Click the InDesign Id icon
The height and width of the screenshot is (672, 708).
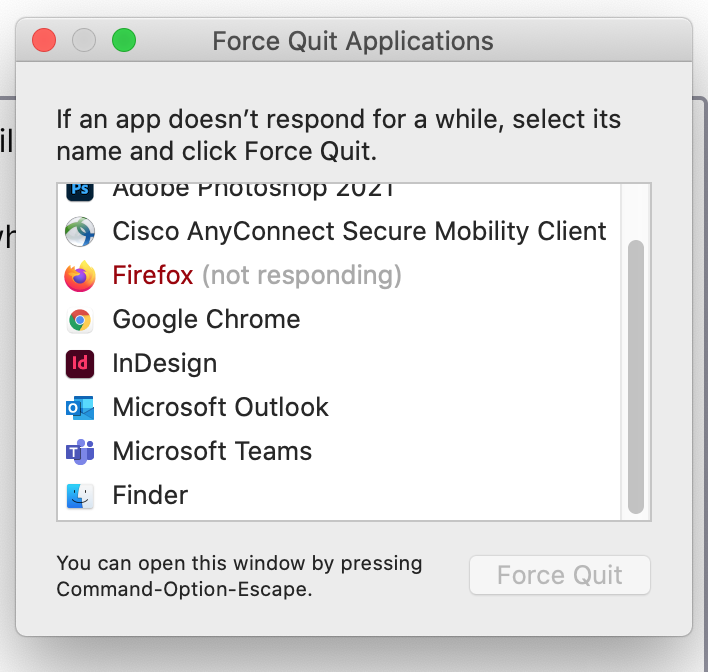pos(80,364)
